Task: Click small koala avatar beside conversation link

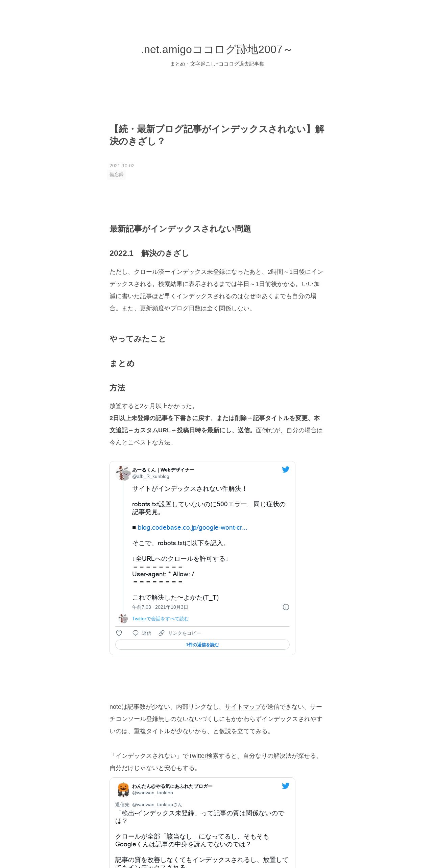Action: coord(123,619)
